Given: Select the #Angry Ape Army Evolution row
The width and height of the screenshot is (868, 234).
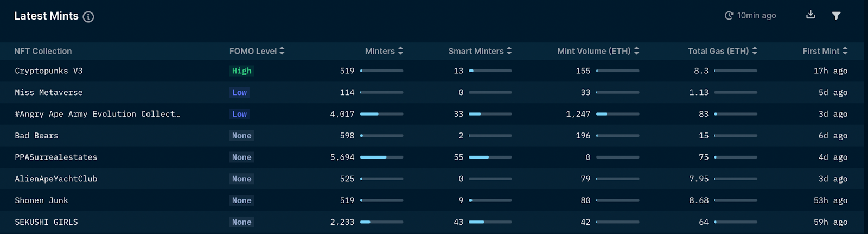Looking at the screenshot, I should 434,114.
